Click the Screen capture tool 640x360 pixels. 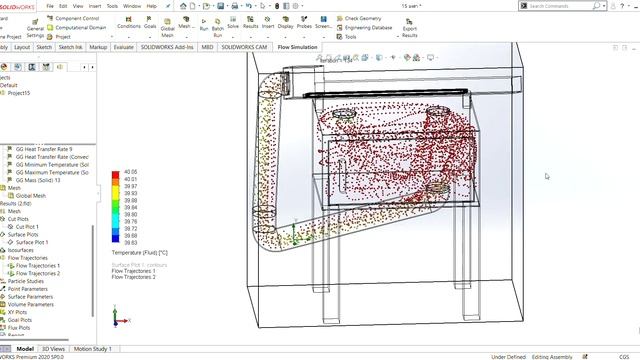323,22
